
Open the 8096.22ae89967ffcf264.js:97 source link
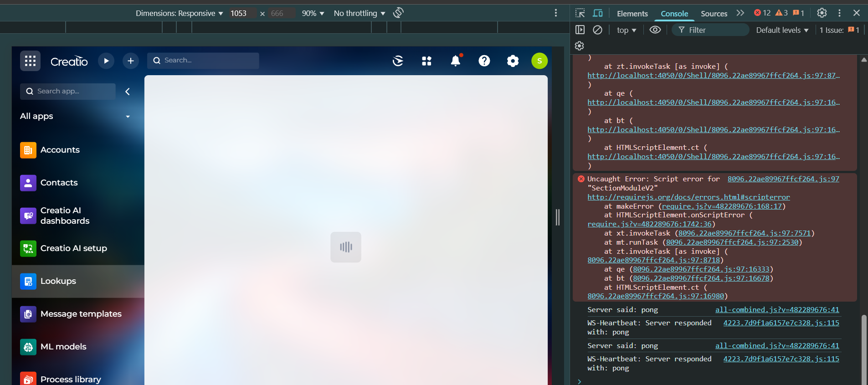[x=783, y=179]
